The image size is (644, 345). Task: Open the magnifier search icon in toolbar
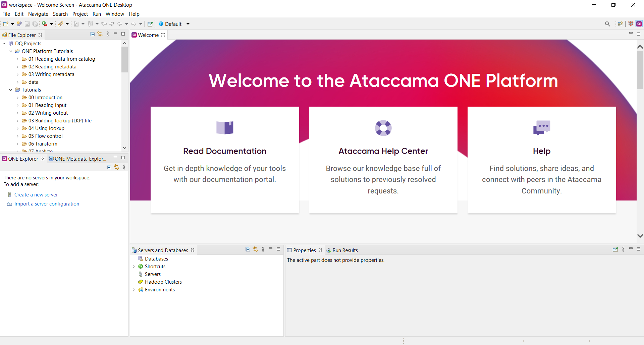tap(607, 24)
